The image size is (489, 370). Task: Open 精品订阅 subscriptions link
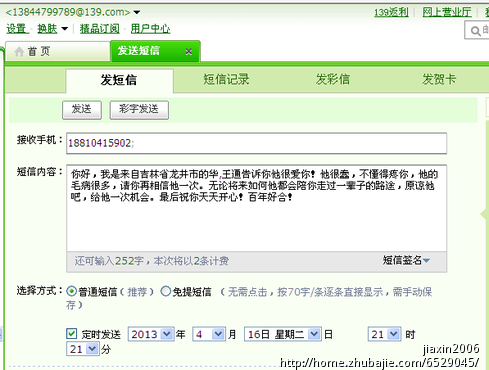pos(100,29)
